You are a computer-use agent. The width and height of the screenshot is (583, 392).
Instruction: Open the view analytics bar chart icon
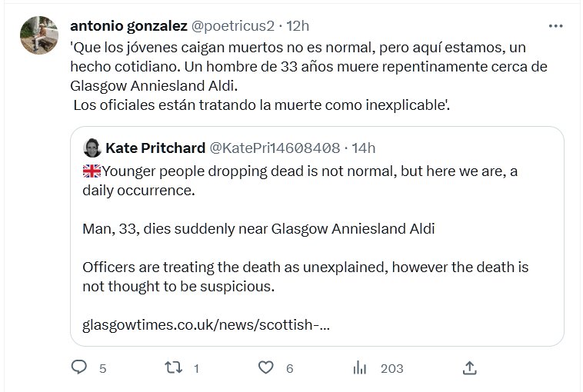pos(359,368)
